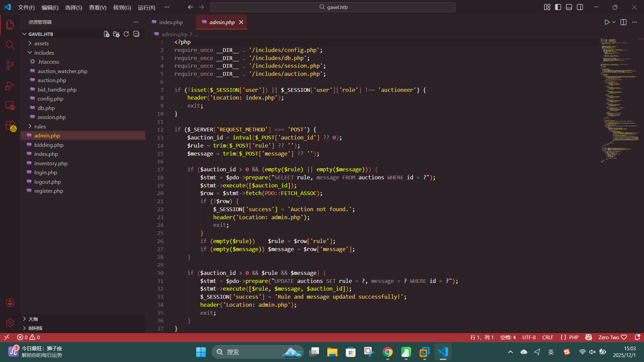
Task: Open the Source Control view
Action: pos(10,65)
